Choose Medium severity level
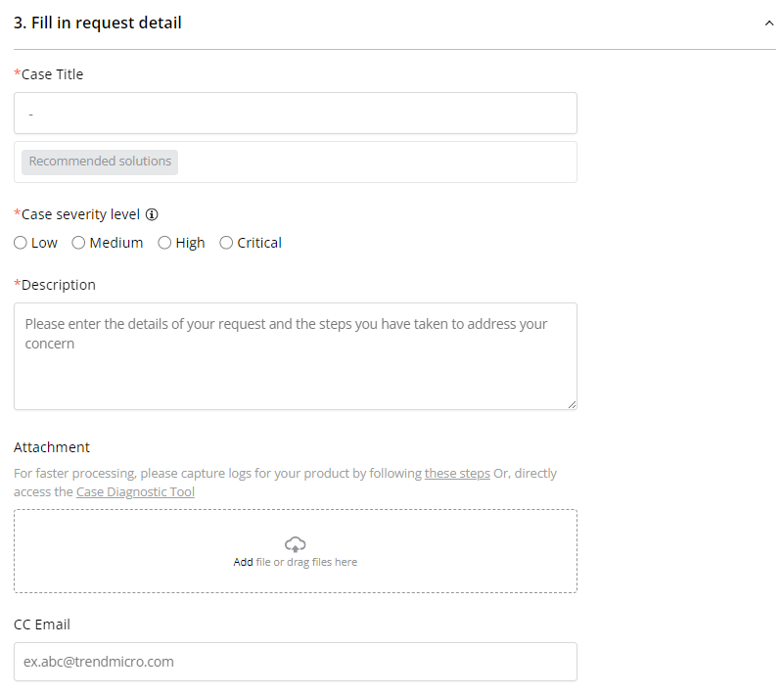 click(79, 243)
